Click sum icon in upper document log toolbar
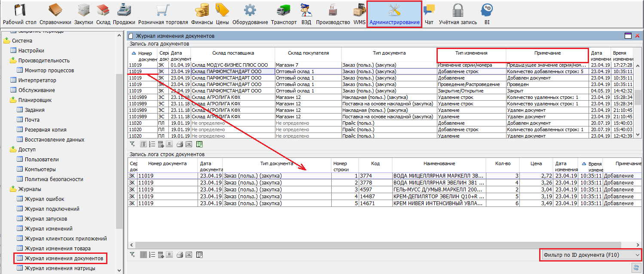The width and height of the screenshot is (644, 274). pyautogui.click(x=169, y=144)
